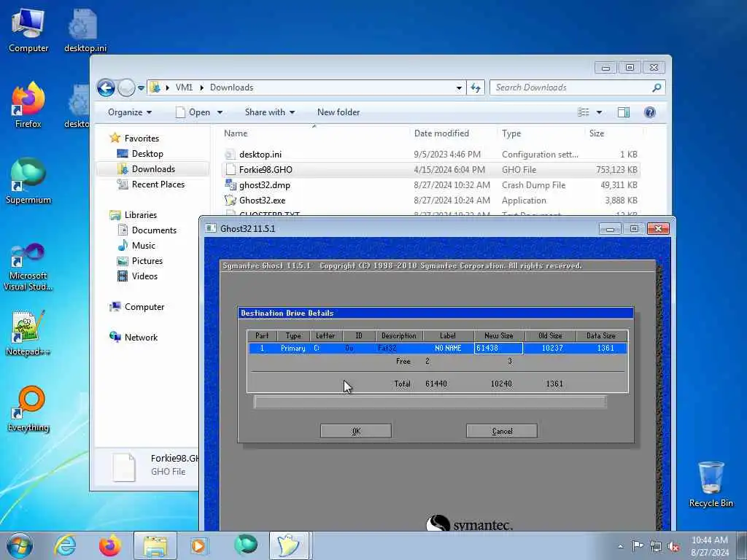Open the Organize menu
Screen dimensions: 747x560
[x=130, y=112]
